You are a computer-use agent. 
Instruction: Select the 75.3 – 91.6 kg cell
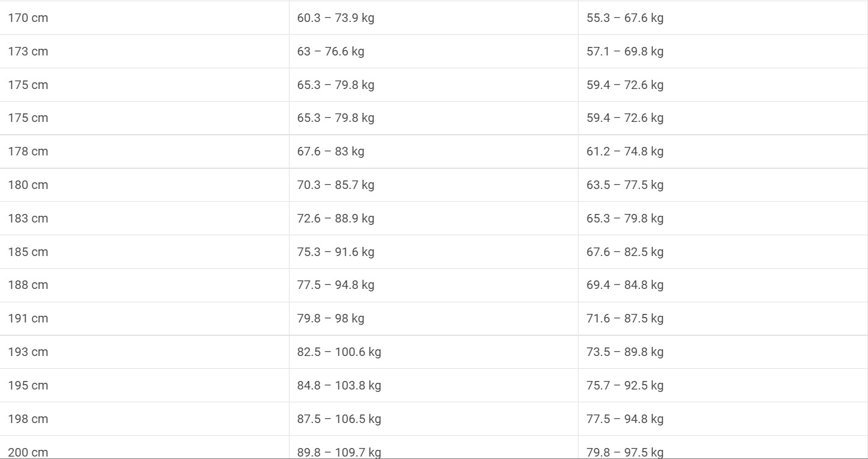tap(335, 252)
